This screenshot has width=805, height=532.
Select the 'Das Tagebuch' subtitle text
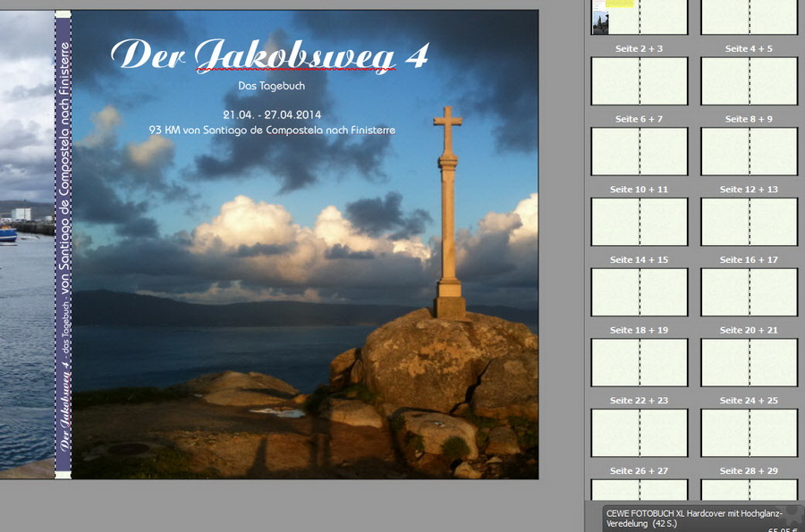271,86
